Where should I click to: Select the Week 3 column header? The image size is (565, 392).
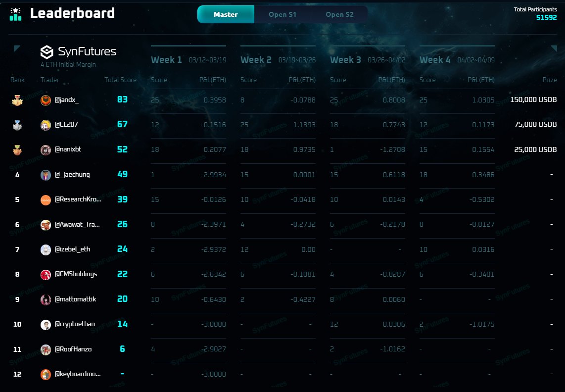[x=345, y=60]
